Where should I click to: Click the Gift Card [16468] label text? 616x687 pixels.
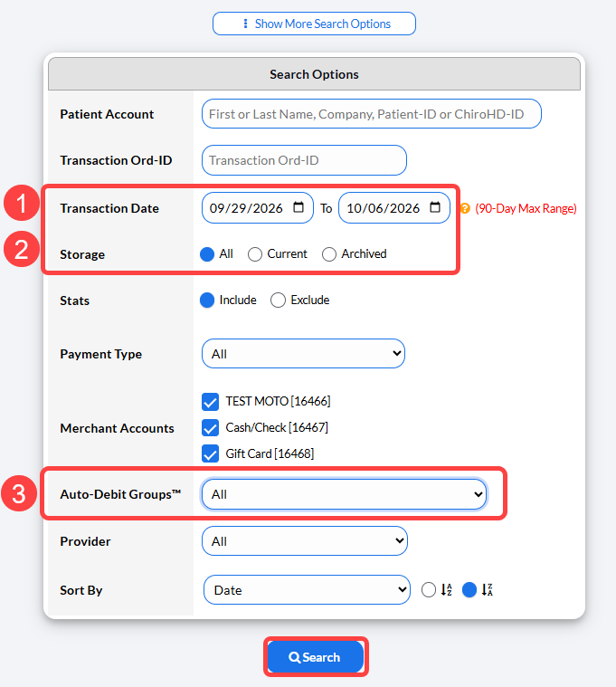click(x=270, y=453)
